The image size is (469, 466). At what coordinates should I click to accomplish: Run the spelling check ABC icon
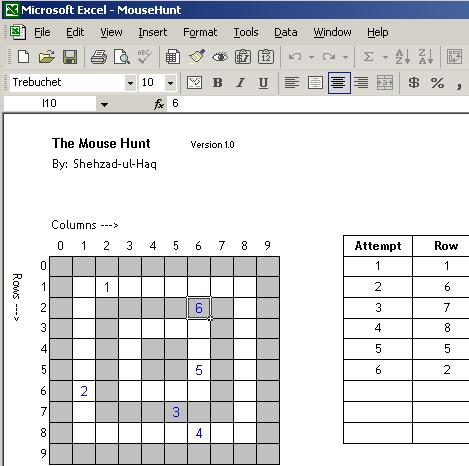point(145,57)
